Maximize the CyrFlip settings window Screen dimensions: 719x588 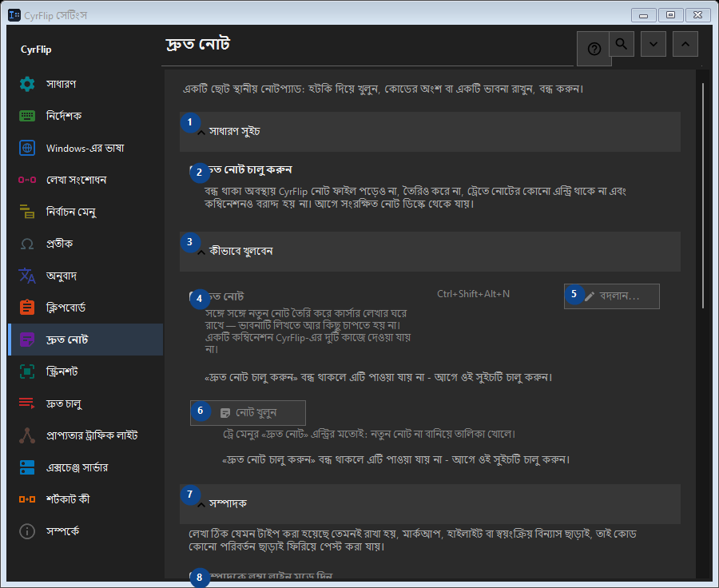coord(671,15)
